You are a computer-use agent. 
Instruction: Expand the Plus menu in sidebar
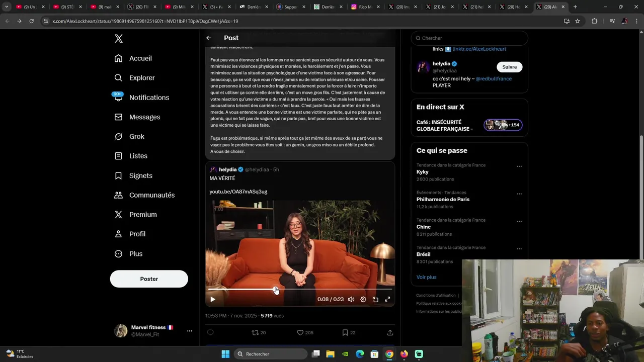pyautogui.click(x=128, y=254)
